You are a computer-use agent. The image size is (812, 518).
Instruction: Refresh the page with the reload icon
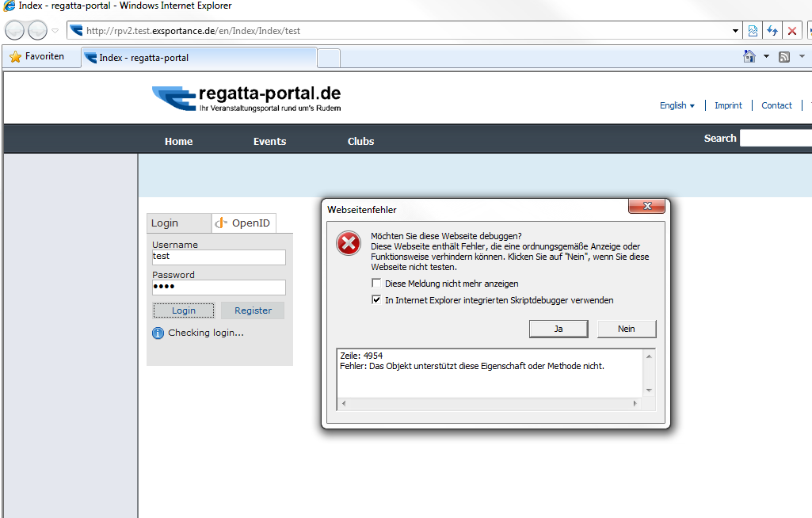click(772, 31)
